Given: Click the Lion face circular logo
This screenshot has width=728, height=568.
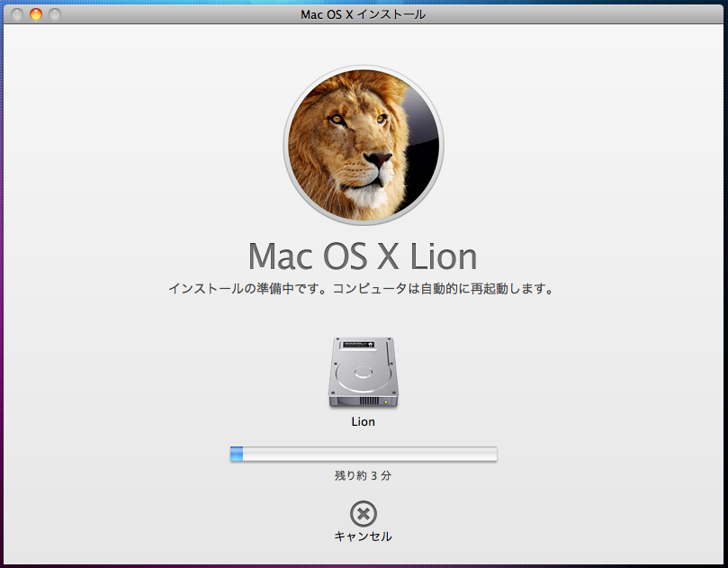Looking at the screenshot, I should click(363, 145).
